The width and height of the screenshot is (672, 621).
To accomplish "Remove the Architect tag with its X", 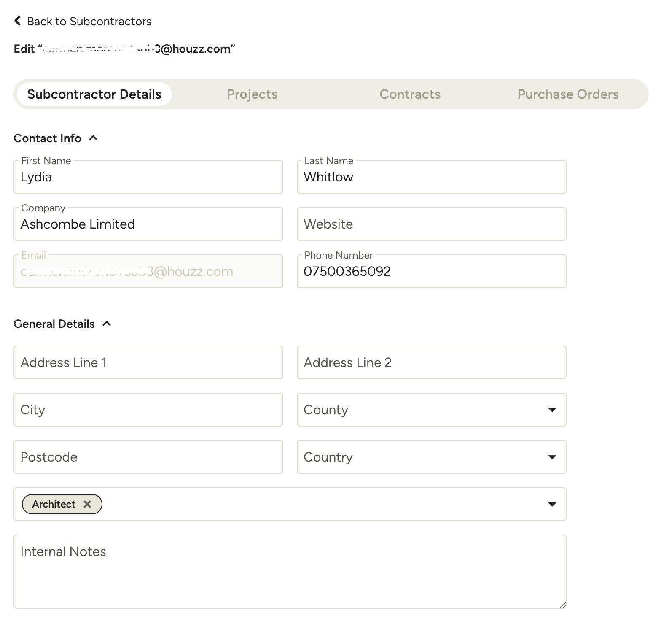I will [87, 504].
